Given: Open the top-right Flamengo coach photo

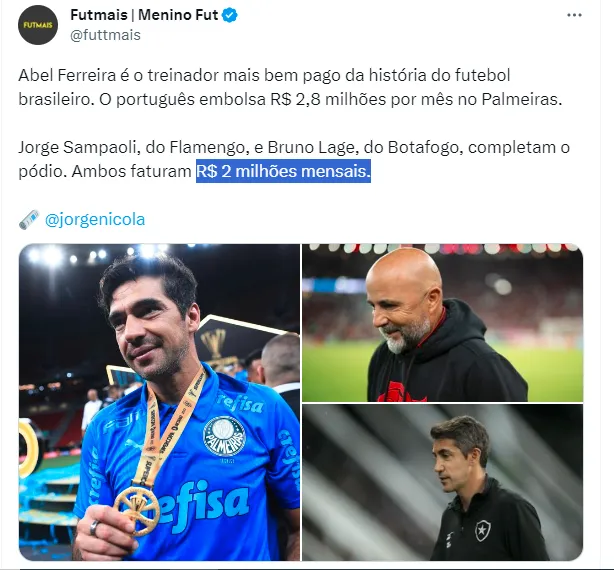Looking at the screenshot, I should coord(442,323).
